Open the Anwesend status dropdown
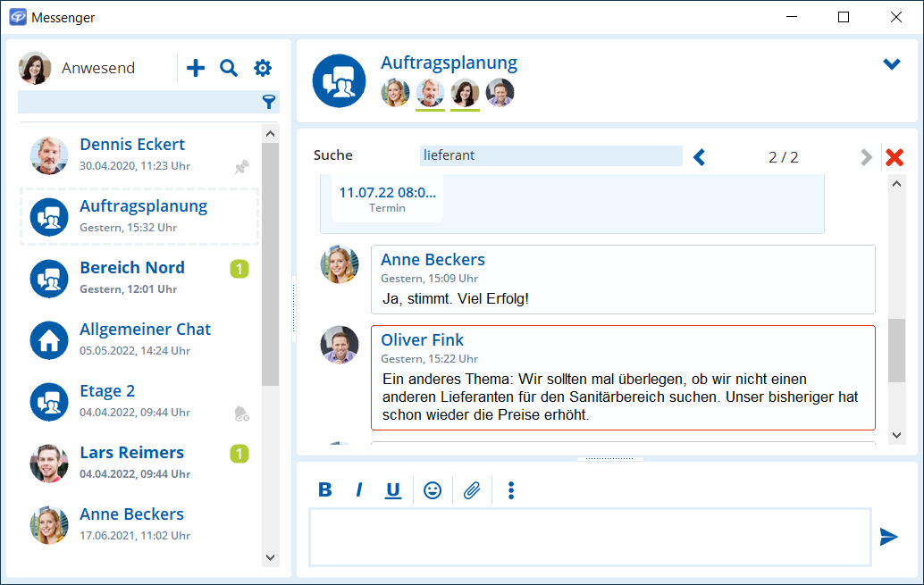Screen dimensions: 924x585 [x=97, y=68]
